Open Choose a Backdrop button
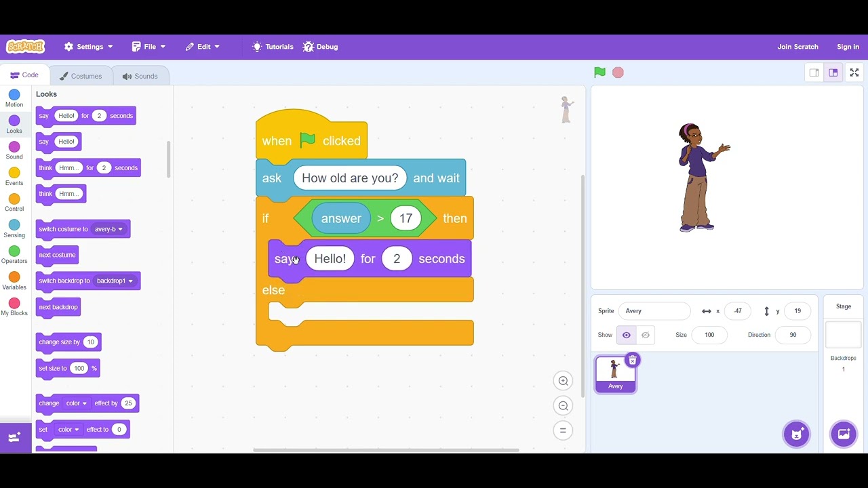 (x=844, y=434)
